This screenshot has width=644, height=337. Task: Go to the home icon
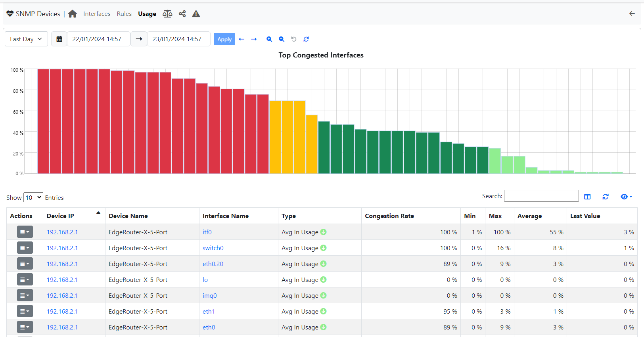[x=73, y=14]
